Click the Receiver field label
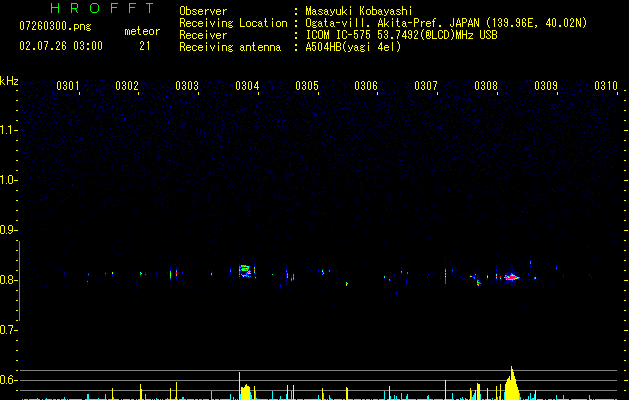The width and height of the screenshot is (629, 400). click(203, 35)
